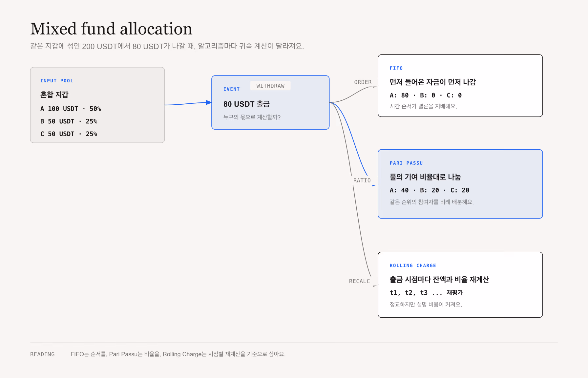Click the ROLLING CHARGE card label
The image size is (588, 378).
[413, 265]
